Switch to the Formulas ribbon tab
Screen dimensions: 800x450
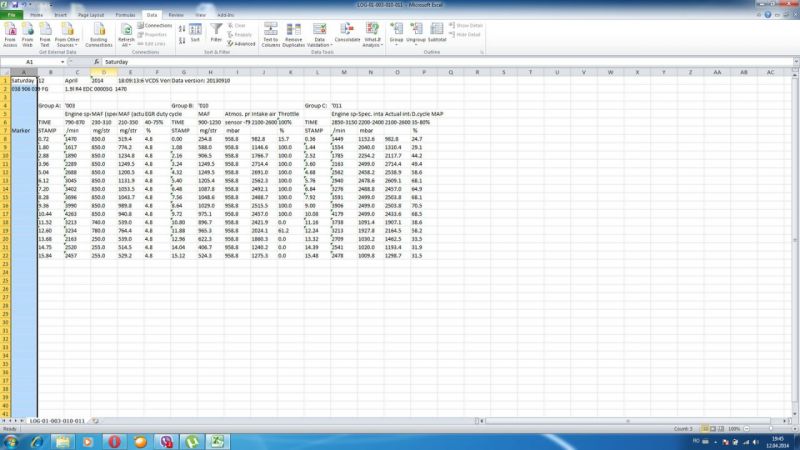click(x=125, y=16)
